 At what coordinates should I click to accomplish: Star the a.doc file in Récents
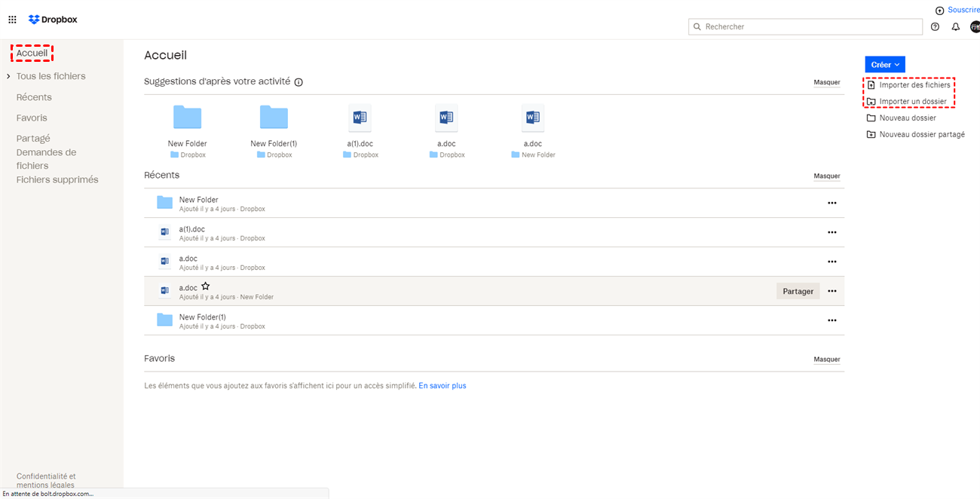click(x=205, y=287)
